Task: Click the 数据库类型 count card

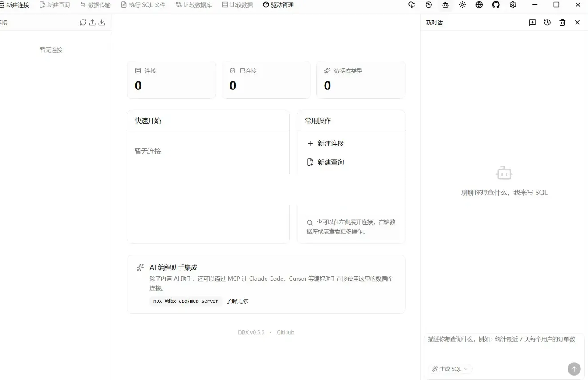Action: (x=361, y=80)
